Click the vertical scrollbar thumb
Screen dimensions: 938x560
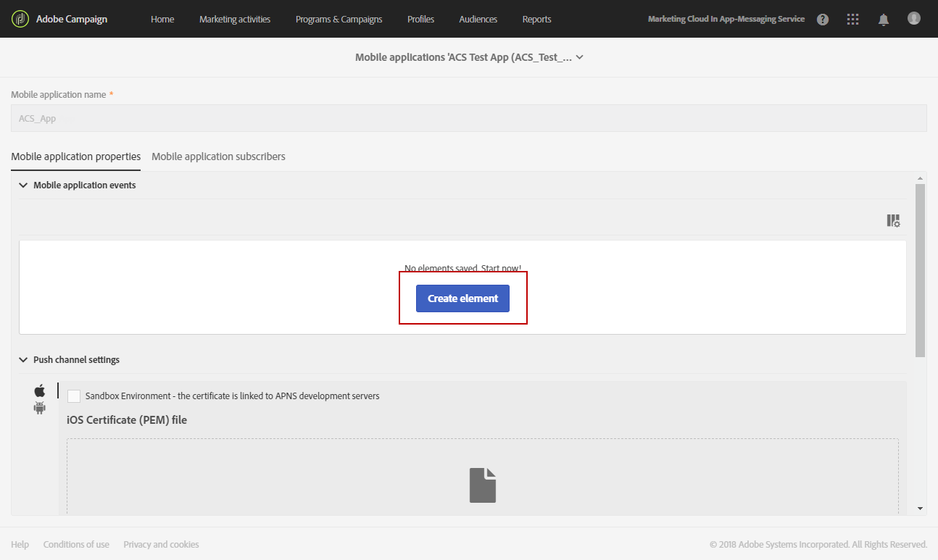pos(921,269)
